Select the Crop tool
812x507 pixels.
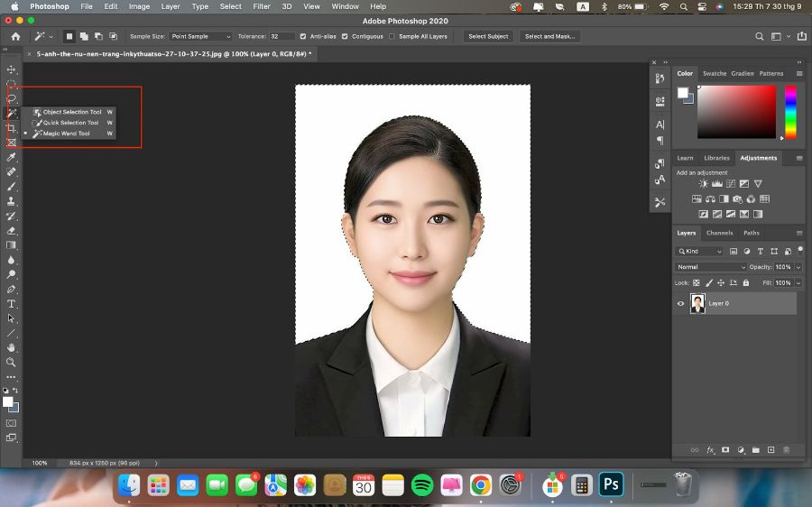click(11, 127)
